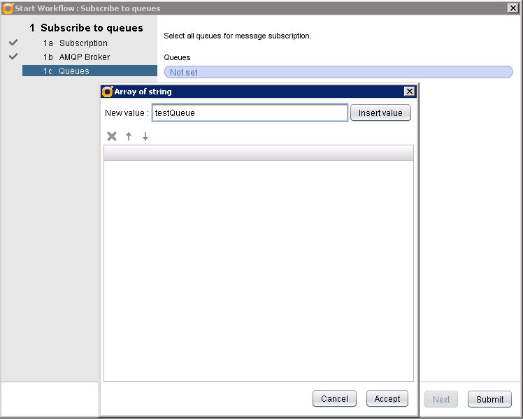Cancel the Array of string dialog
Screen dimensions: 523x420
pos(334,398)
